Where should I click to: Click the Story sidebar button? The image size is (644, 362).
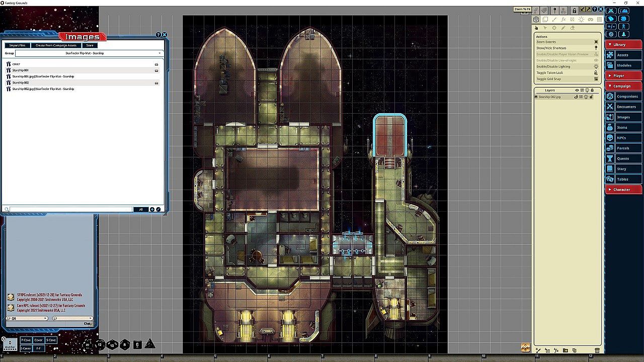tap(624, 169)
